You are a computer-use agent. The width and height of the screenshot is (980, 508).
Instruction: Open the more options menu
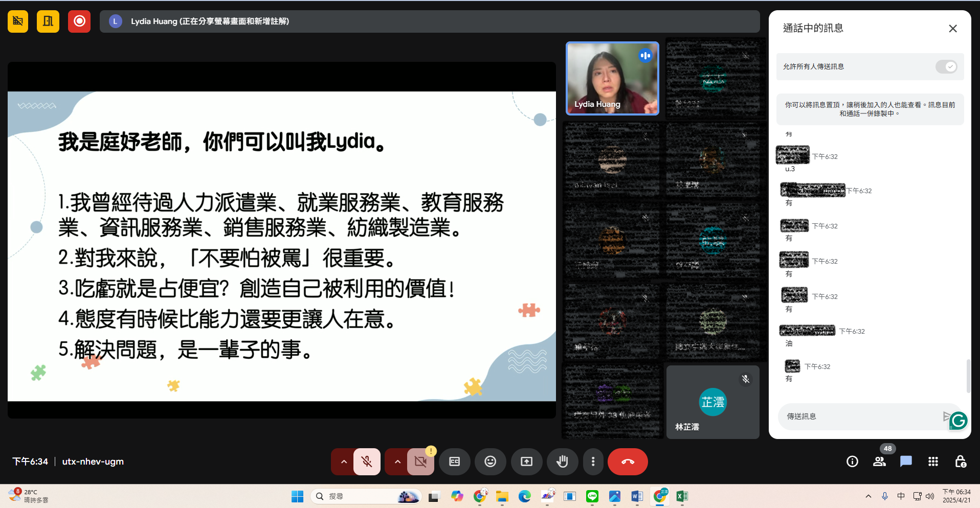click(593, 461)
